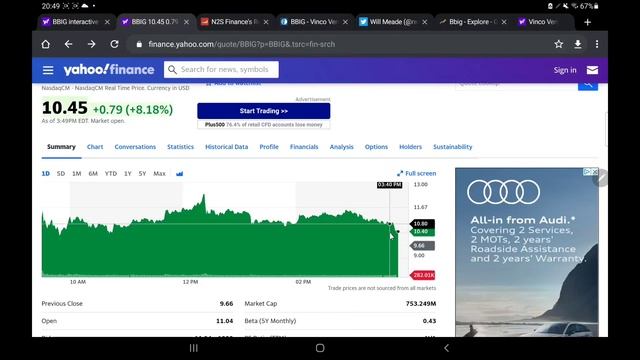This screenshot has height=360, width=640.
Task: Click the Previous Close value 9.66
Action: point(226,304)
